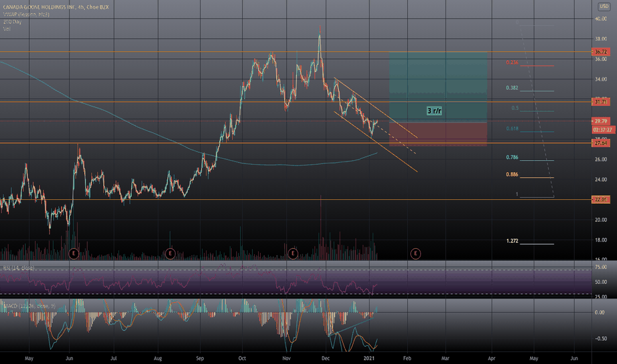The height and width of the screenshot is (364, 617).
Task: Click the 40.00 price axis value
Action: click(x=601, y=19)
